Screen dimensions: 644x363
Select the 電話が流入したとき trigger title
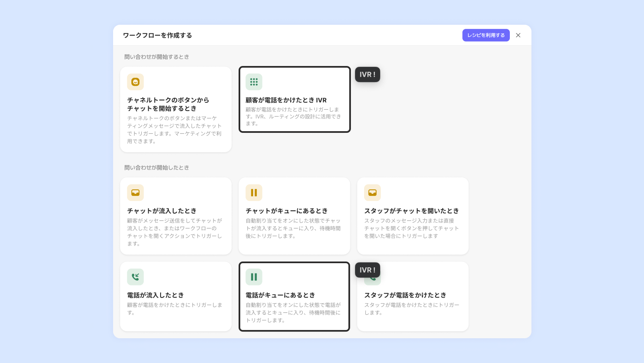point(155,295)
